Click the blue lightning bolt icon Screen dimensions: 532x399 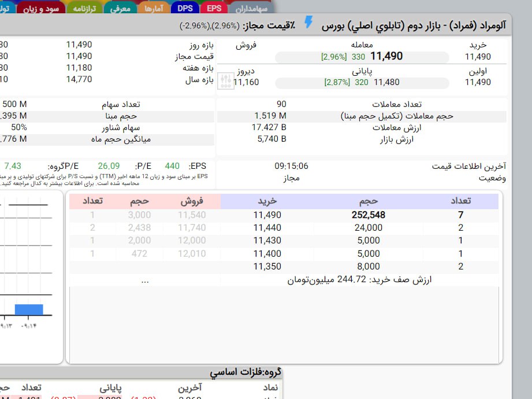coord(308,22)
